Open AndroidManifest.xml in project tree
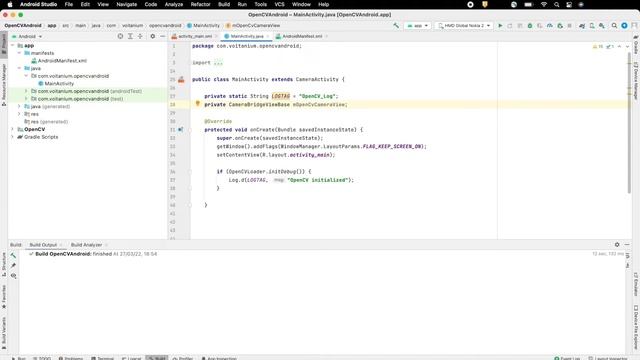The image size is (640, 360). tap(59, 61)
